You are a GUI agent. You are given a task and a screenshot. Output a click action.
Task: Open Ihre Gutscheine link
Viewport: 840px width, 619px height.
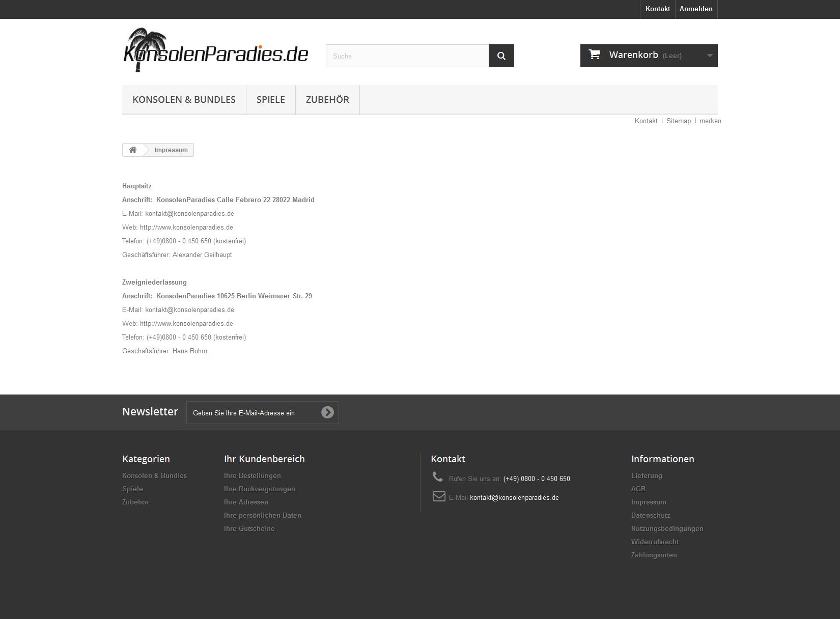(249, 528)
